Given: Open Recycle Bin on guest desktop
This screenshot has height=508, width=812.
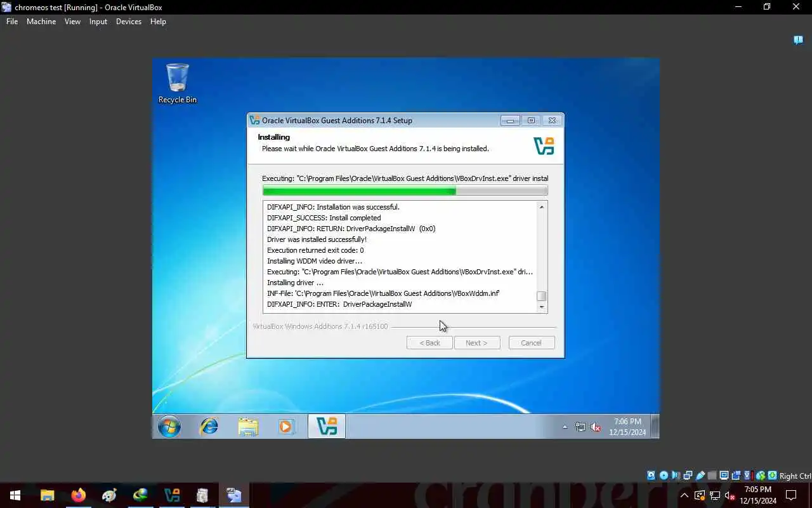Looking at the screenshot, I should (x=178, y=83).
